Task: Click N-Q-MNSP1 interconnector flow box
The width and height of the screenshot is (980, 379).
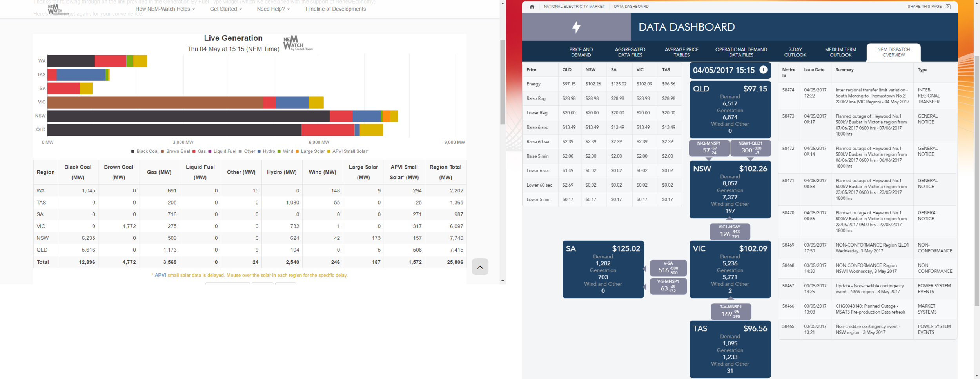Action: (709, 148)
